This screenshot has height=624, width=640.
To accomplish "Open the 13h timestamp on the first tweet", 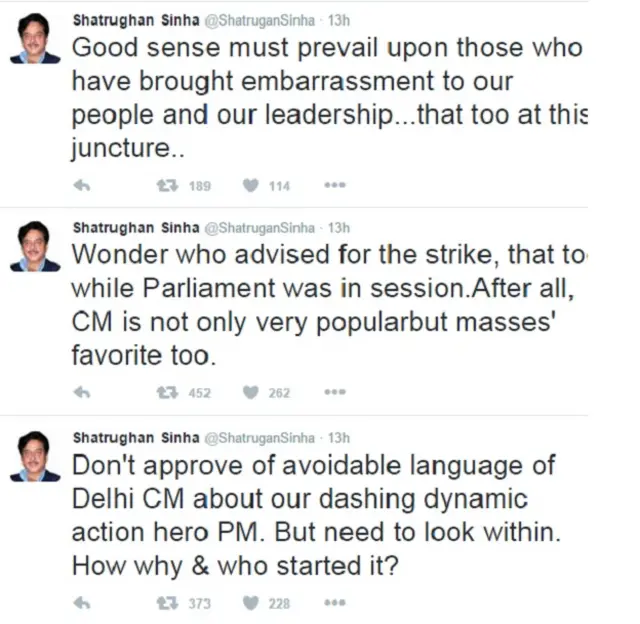I will (x=339, y=20).
